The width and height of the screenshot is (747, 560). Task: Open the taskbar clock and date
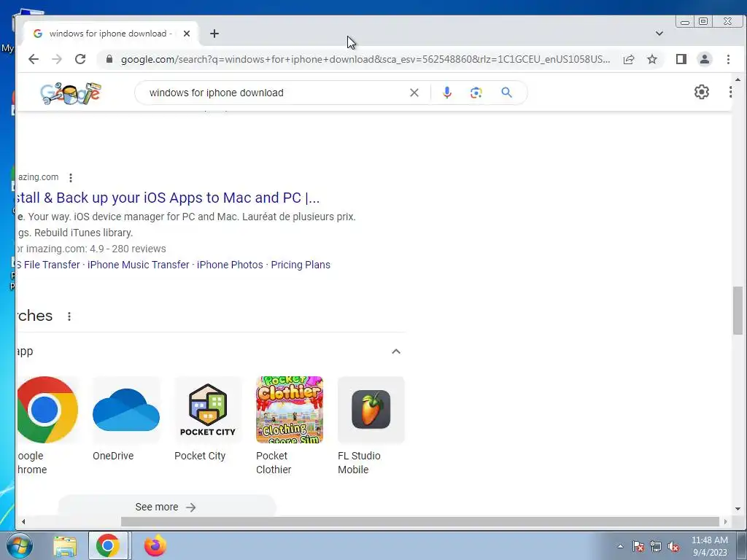pos(709,546)
